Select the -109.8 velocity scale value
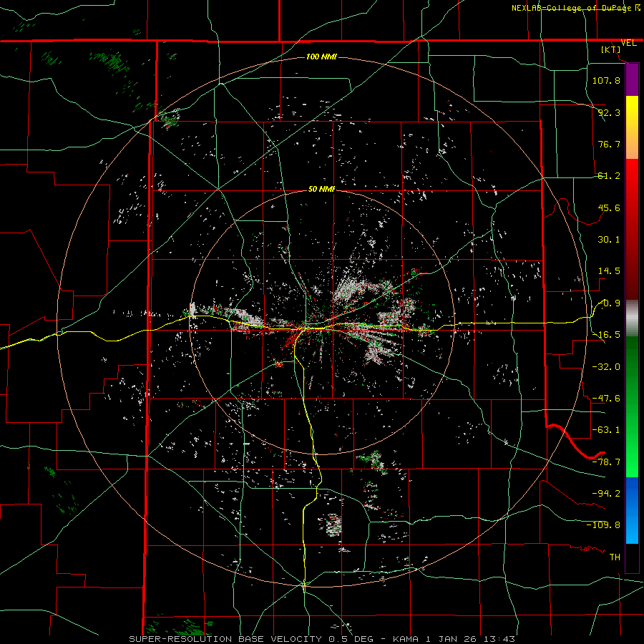The height and width of the screenshot is (644, 644). point(603,525)
